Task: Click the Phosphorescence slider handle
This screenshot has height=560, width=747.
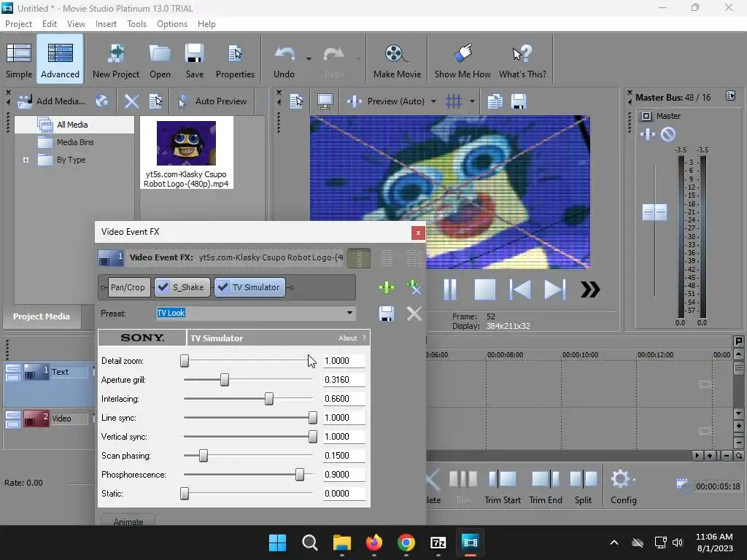Action: (x=300, y=474)
